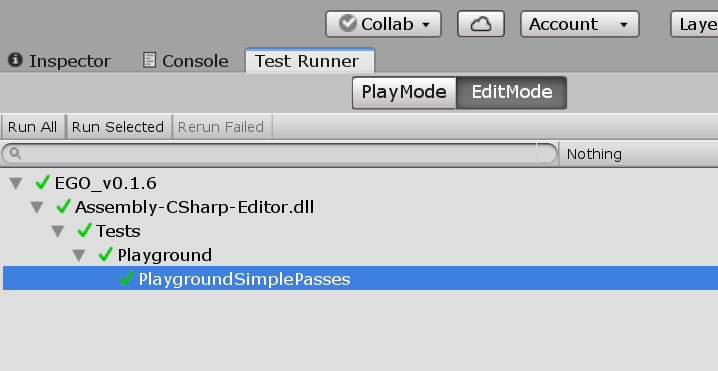Collapse the Tests node arrow
This screenshot has height=371, width=718.
pos(58,231)
